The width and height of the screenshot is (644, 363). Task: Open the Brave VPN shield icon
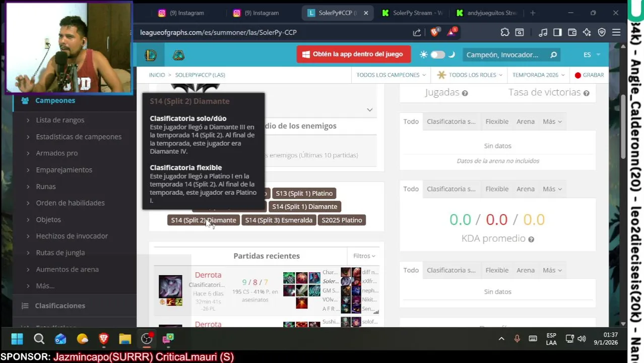601,32
